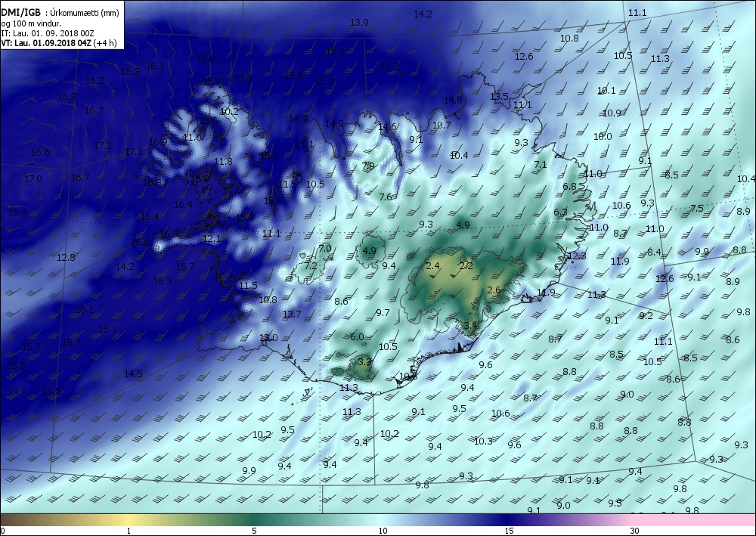Click the map value 13.5
The width and height of the screenshot is (756, 536).
[x=499, y=97]
